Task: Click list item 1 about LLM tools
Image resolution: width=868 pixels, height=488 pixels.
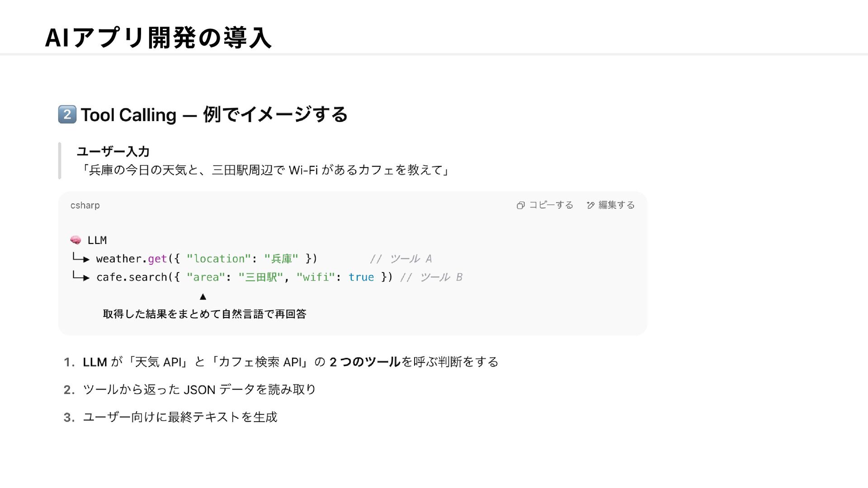Action: click(x=281, y=362)
